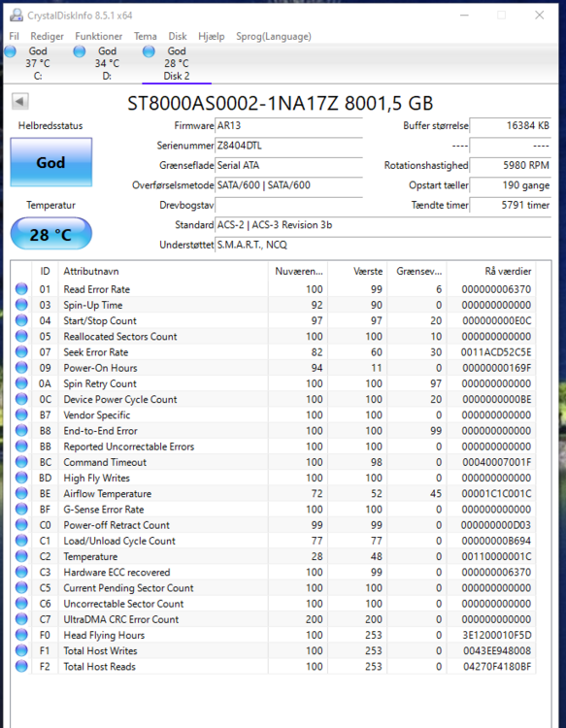Select the Seek Error Rate attribute name

(x=96, y=352)
